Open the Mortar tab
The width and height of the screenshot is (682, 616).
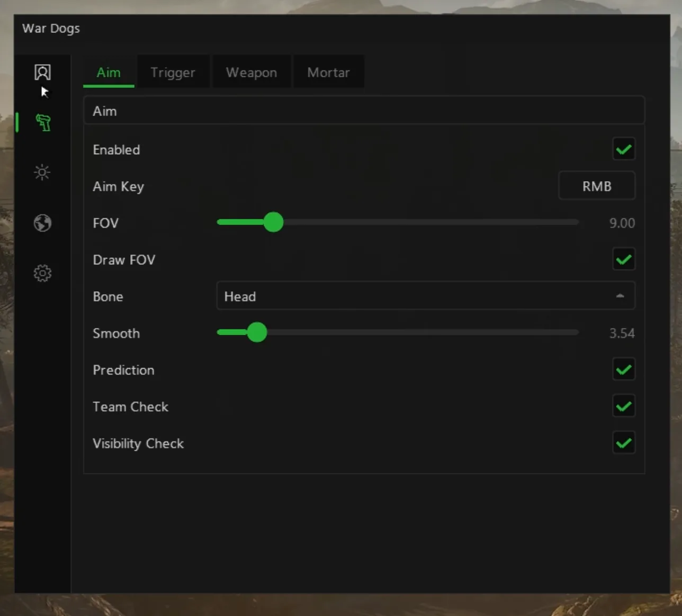click(x=328, y=72)
